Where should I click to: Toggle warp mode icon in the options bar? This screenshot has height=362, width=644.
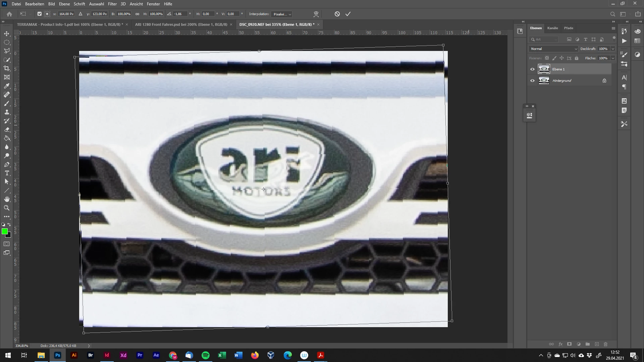[316, 14]
